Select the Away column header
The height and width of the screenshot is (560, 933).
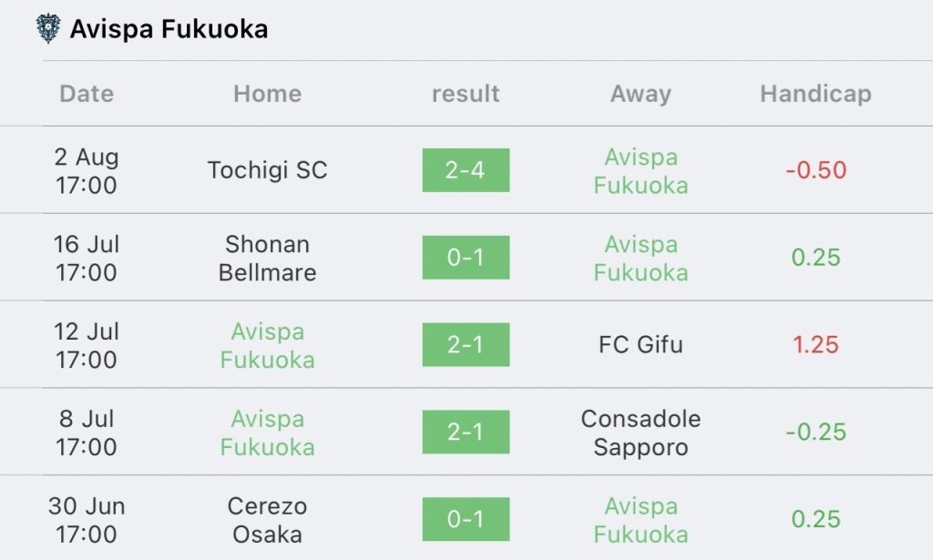click(641, 94)
